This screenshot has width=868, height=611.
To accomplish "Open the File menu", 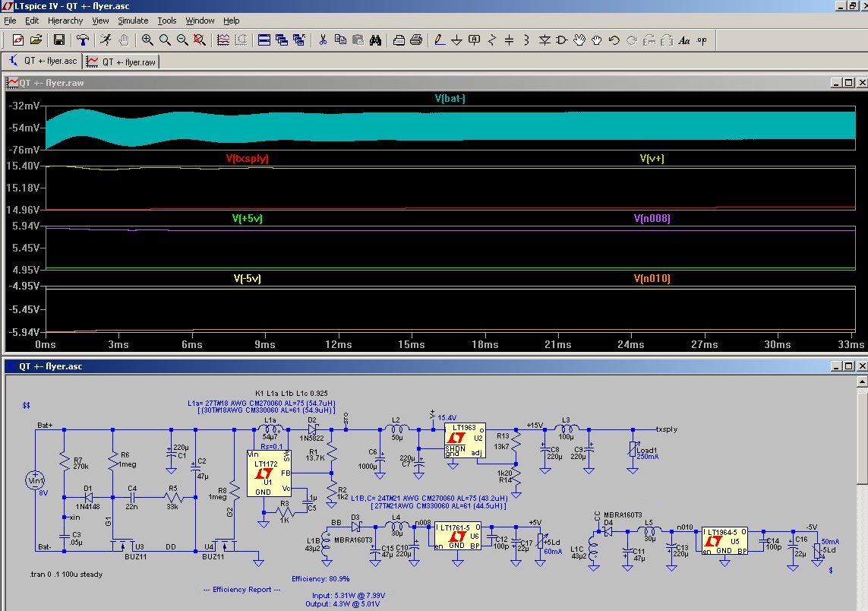I will pyautogui.click(x=10, y=21).
